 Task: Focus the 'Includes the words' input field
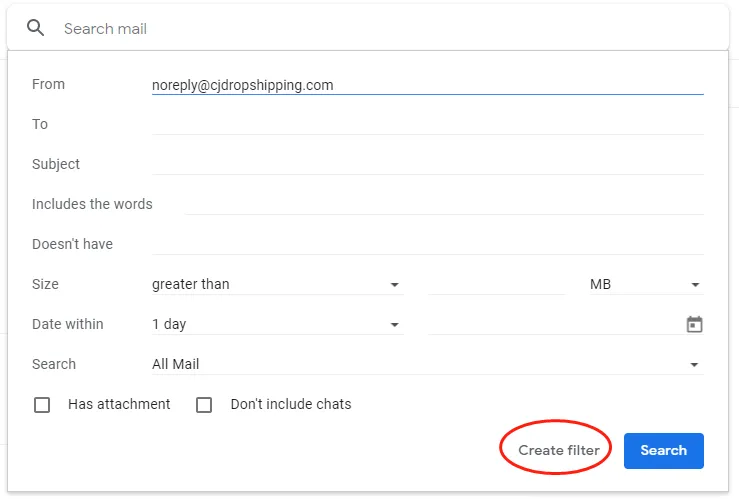click(x=443, y=205)
